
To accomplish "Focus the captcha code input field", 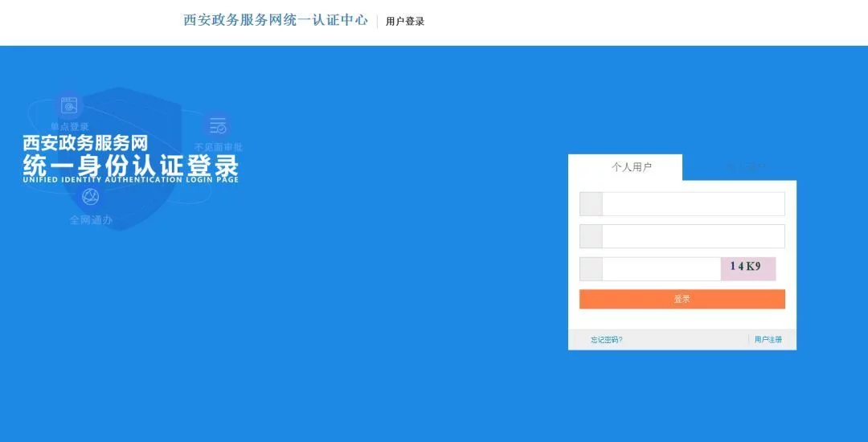I will pos(661,269).
